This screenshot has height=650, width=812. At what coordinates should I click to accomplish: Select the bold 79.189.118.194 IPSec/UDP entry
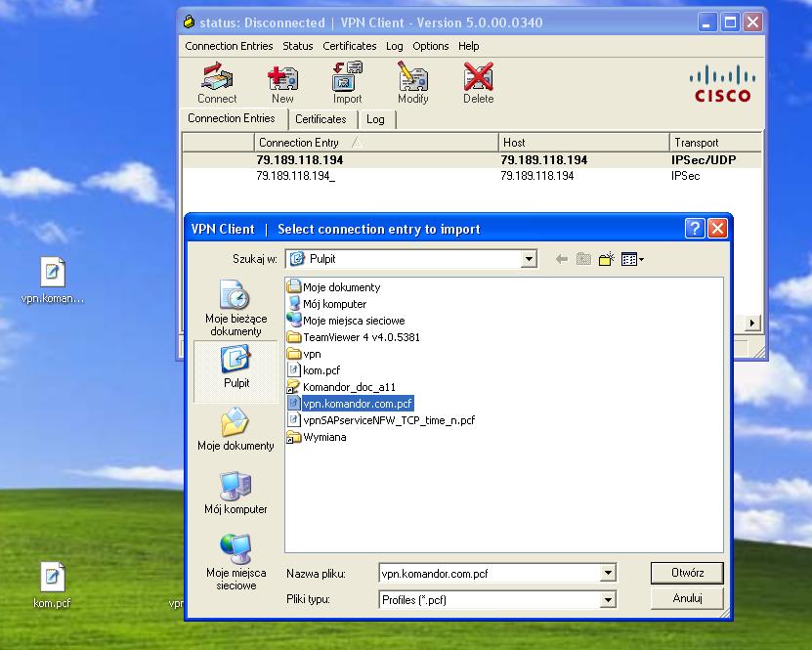(x=472, y=160)
